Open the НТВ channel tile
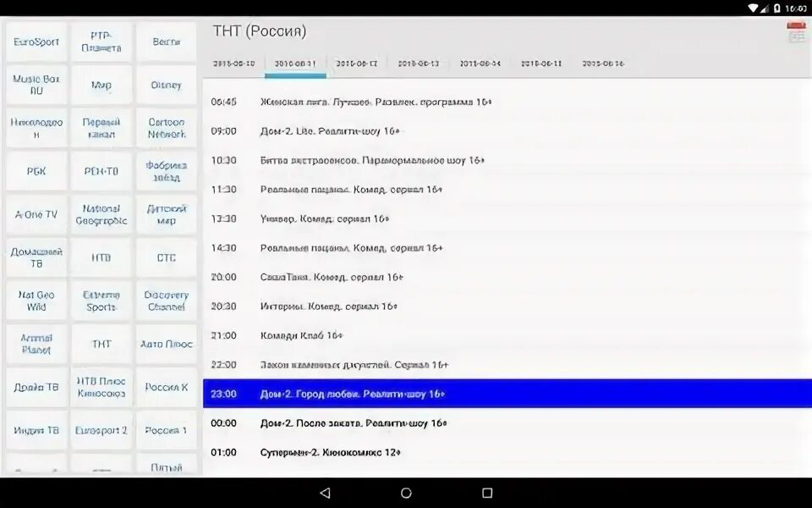812x508 pixels. point(101,257)
